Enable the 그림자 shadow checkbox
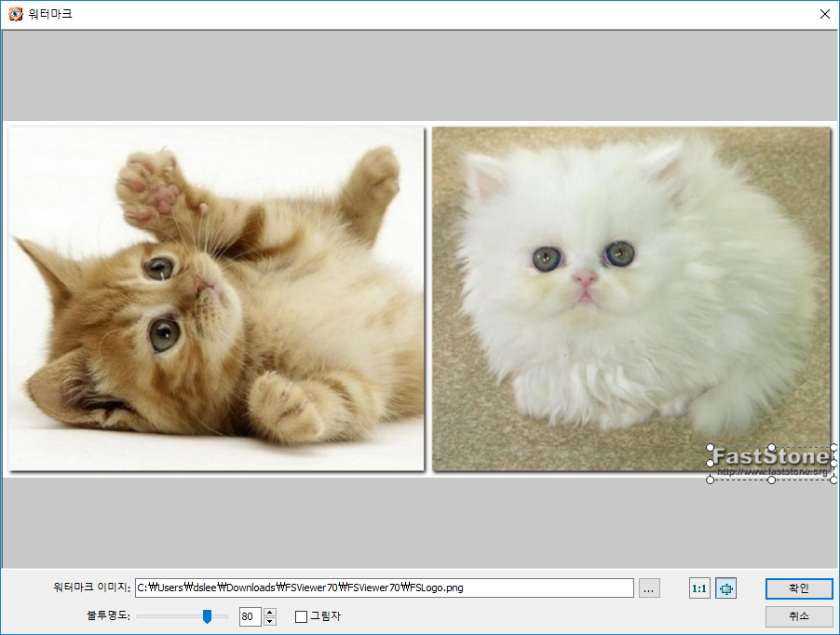 click(301, 616)
